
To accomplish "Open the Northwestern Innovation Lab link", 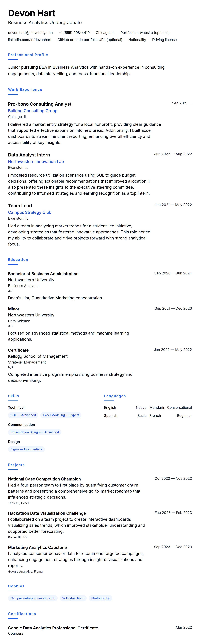I will [36, 162].
